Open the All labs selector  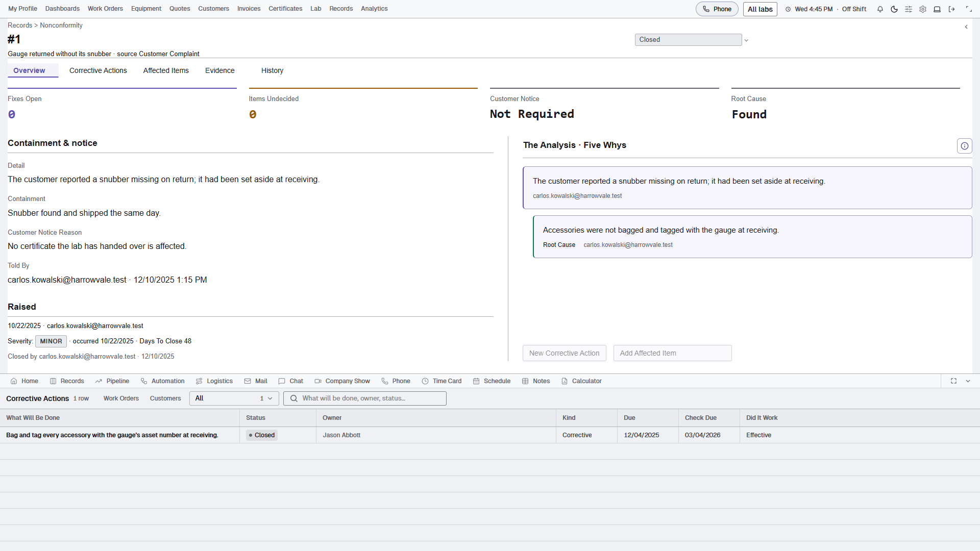click(760, 9)
